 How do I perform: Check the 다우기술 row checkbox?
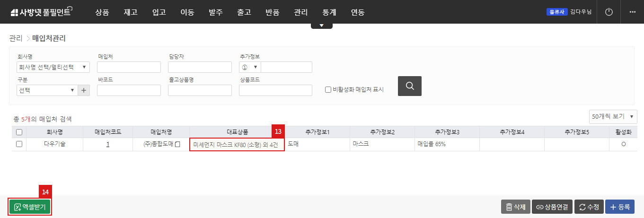(x=19, y=145)
